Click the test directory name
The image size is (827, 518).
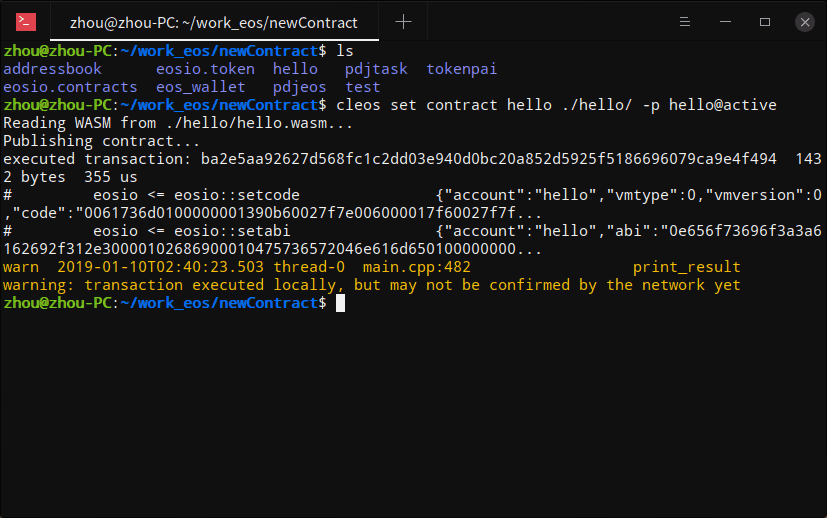point(363,87)
